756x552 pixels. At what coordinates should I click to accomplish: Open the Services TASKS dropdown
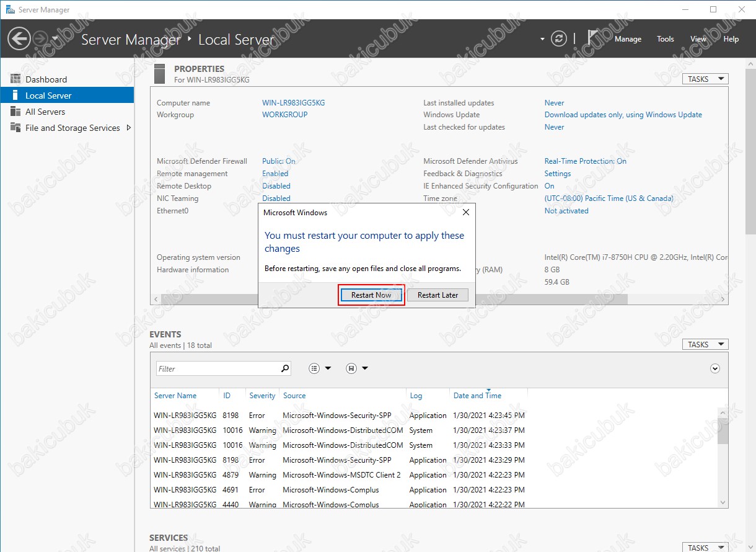705,547
